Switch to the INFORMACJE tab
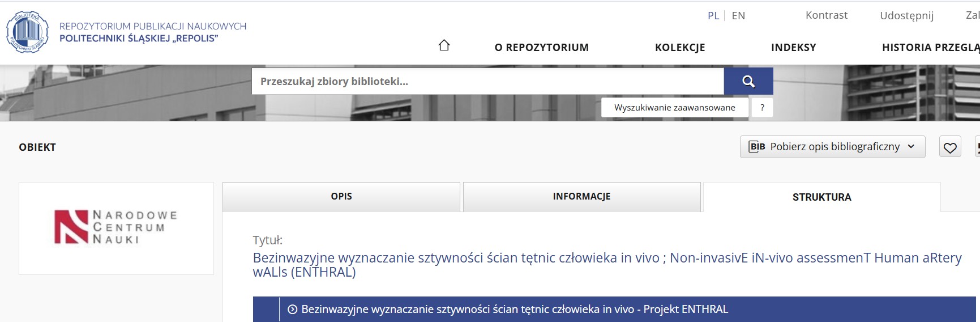The image size is (980, 322). pos(581,197)
